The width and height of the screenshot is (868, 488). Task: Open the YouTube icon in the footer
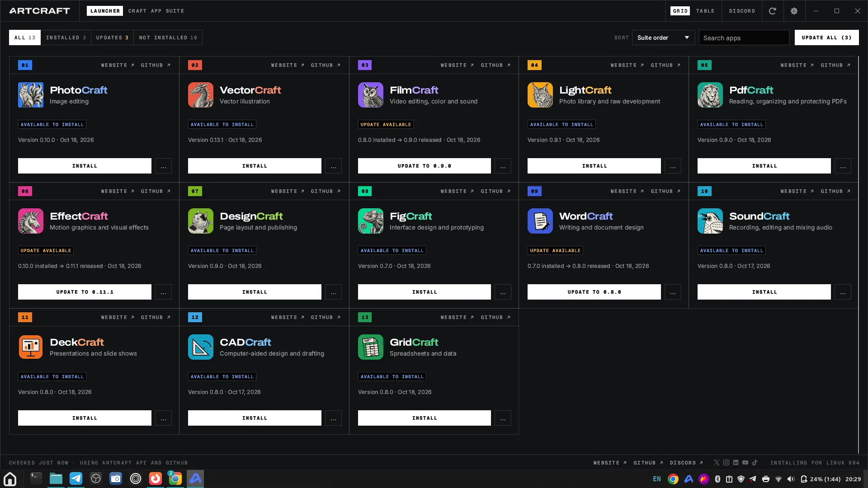click(745, 463)
